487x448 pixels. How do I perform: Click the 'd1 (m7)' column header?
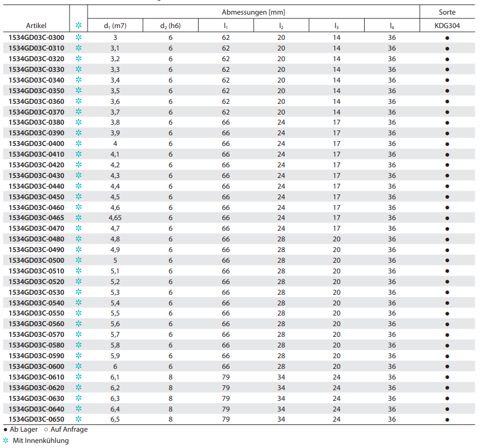115,26
